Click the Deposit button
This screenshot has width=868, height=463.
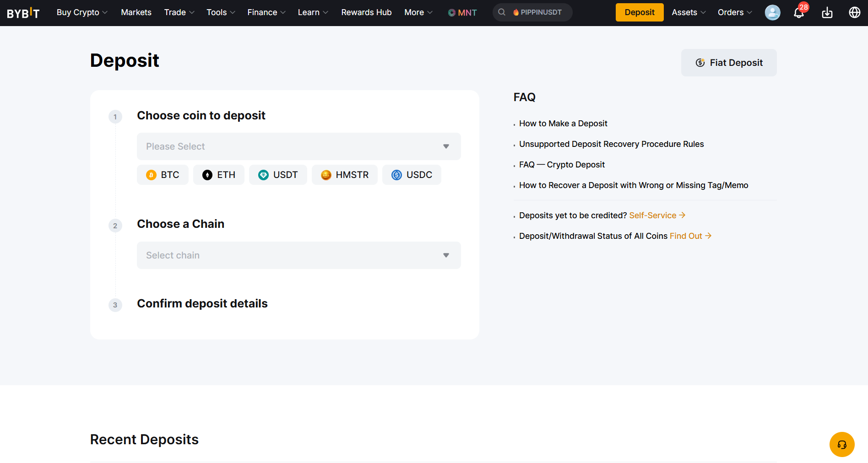639,12
